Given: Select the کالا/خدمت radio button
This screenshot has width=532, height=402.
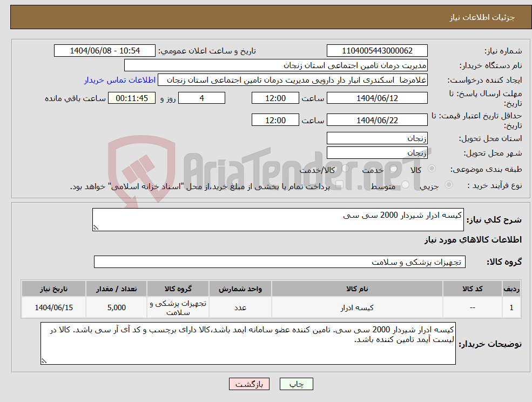Looking at the screenshot, I should pyautogui.click(x=345, y=169).
